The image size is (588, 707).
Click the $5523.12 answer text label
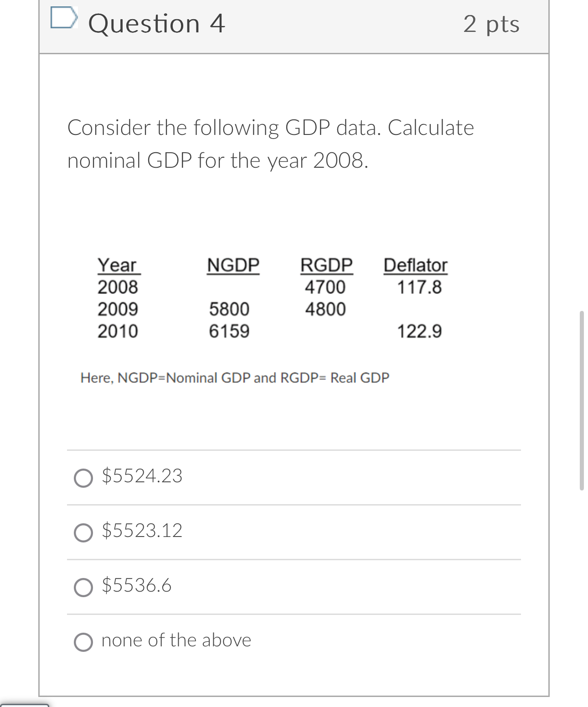tap(142, 532)
